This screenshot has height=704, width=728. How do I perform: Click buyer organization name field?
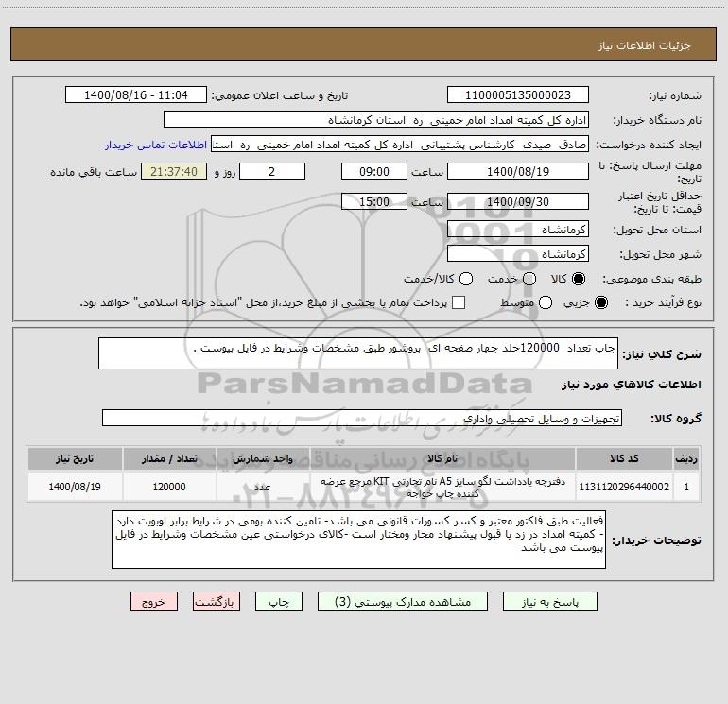pos(376,120)
